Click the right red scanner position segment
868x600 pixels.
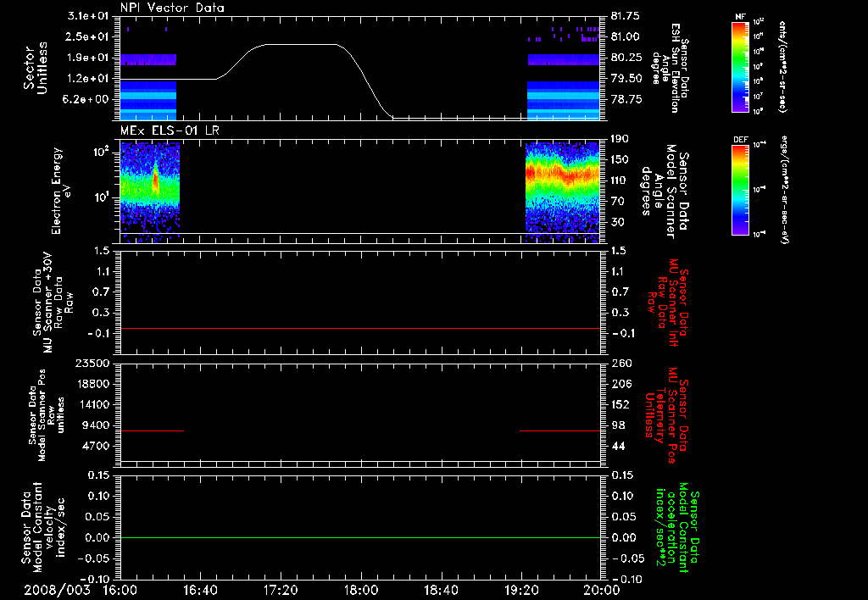(560, 431)
